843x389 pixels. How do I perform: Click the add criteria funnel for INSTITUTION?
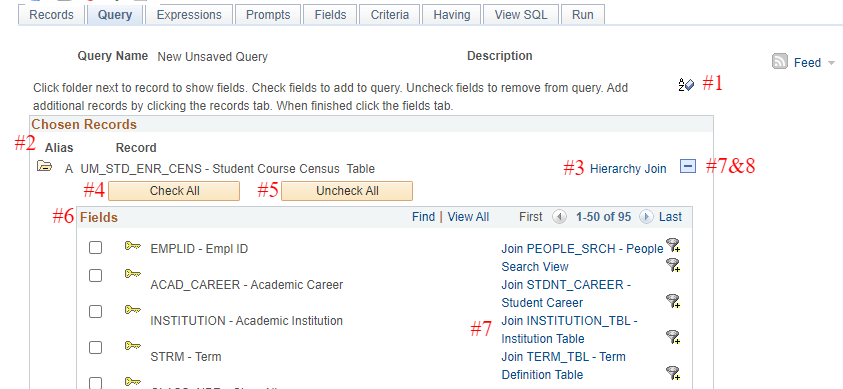point(673,301)
